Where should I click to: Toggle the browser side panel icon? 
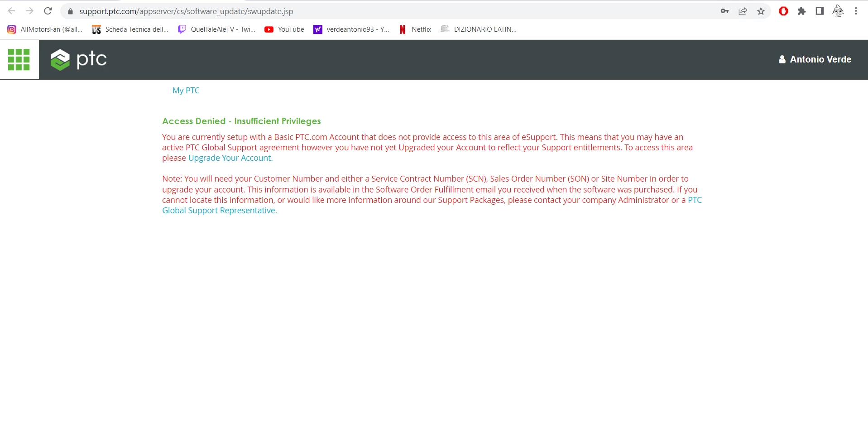[820, 11]
